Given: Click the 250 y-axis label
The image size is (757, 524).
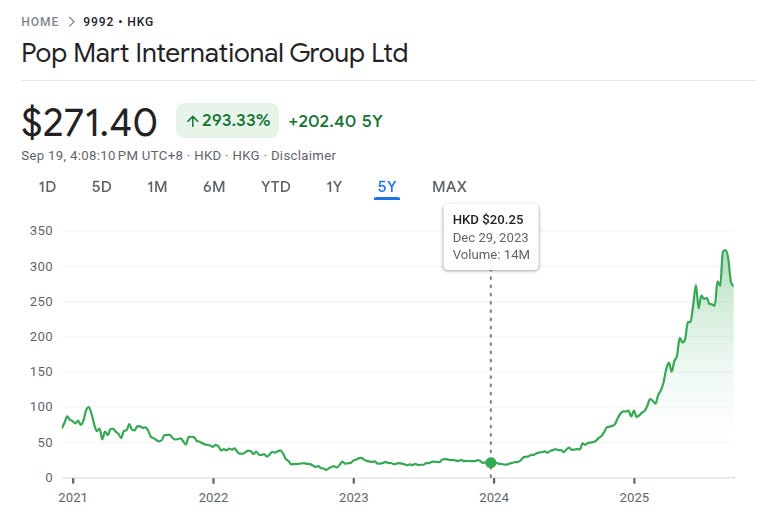Looking at the screenshot, I should point(41,301).
